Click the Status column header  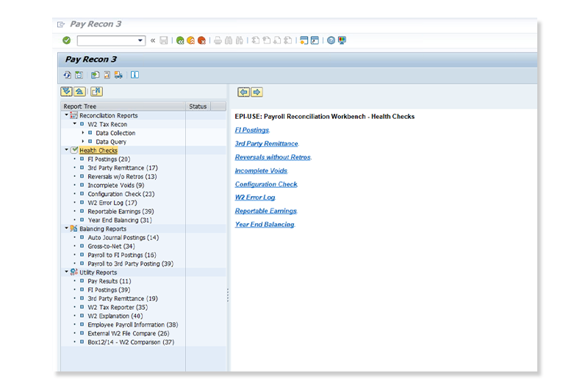pyautogui.click(x=198, y=106)
